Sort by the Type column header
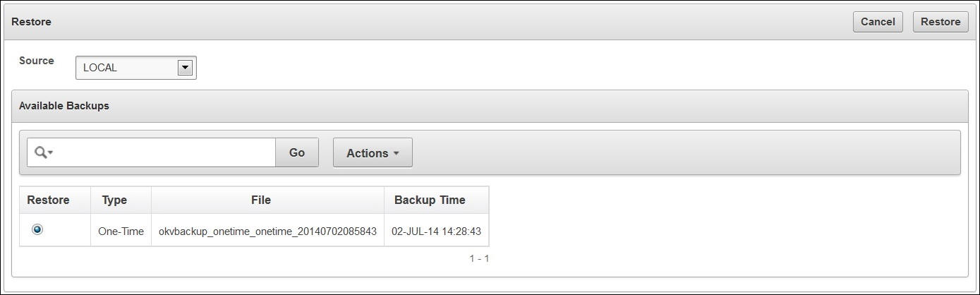 (x=114, y=200)
